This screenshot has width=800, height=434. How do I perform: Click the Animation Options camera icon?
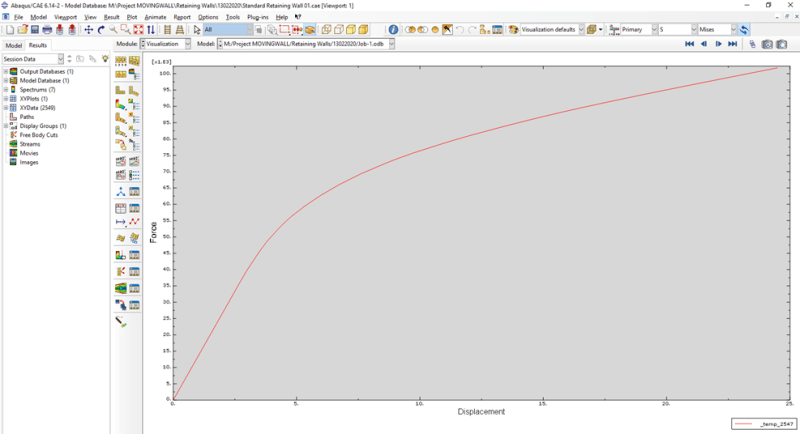point(767,44)
